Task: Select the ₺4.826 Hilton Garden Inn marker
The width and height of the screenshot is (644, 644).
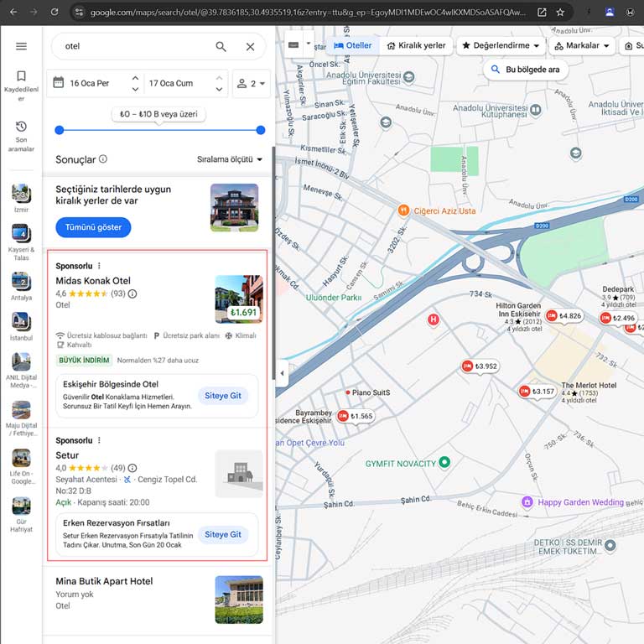Action: 563,316
